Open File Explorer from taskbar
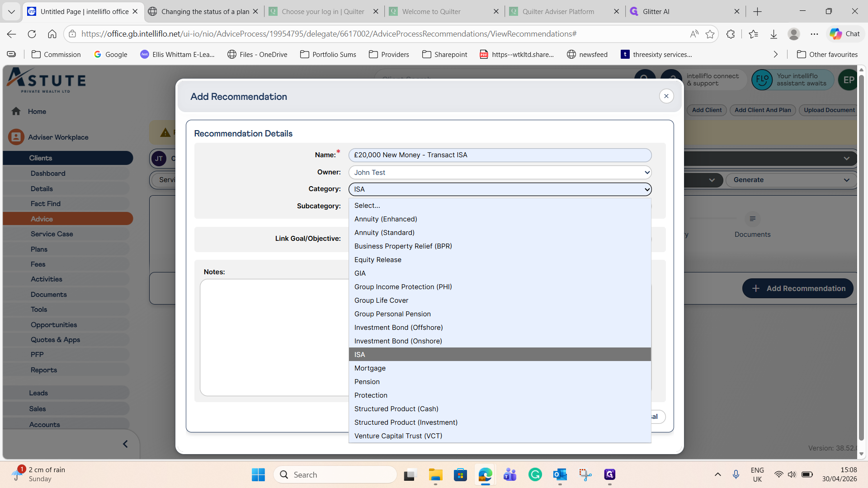Screen dimensions: 868x488 pyautogui.click(x=435, y=474)
